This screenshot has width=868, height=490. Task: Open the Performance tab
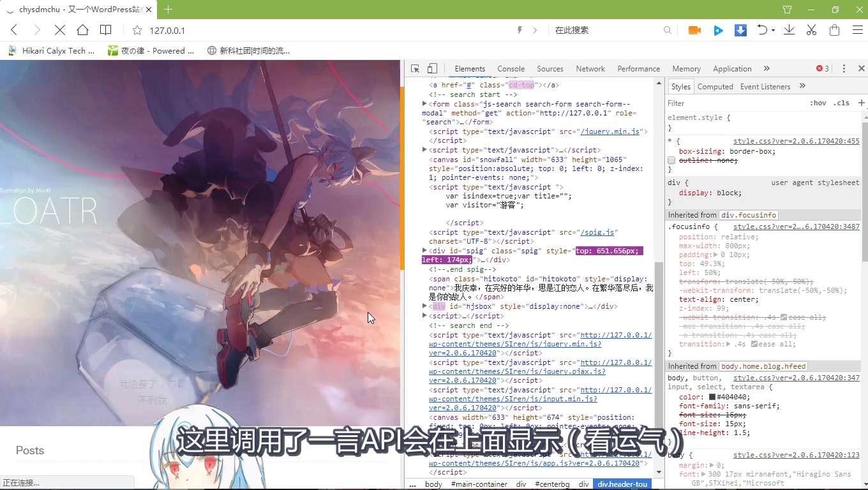[638, 68]
